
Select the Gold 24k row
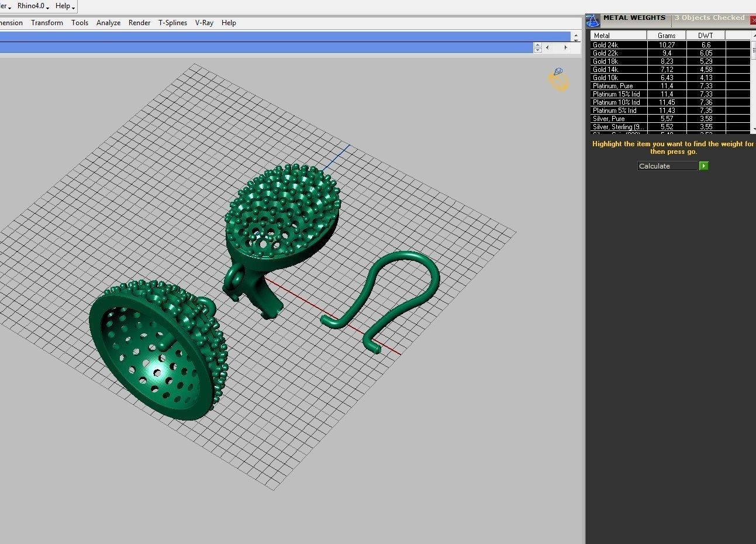coord(670,45)
